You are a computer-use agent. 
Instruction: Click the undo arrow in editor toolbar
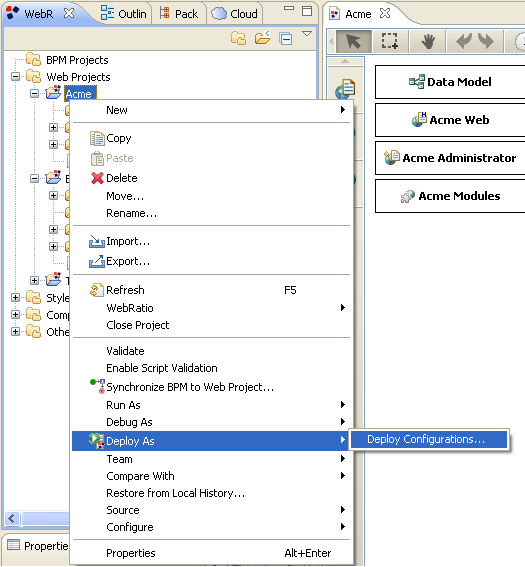(x=464, y=41)
